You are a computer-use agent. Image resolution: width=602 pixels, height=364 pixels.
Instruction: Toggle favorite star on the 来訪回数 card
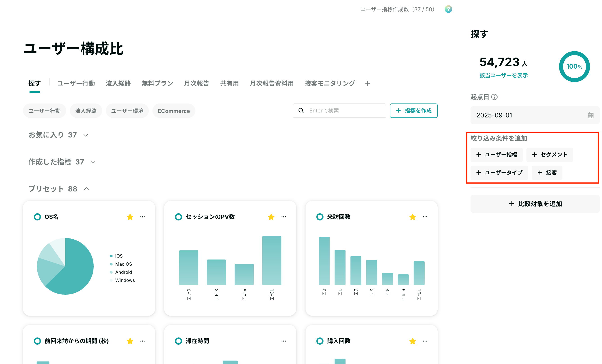point(412,217)
